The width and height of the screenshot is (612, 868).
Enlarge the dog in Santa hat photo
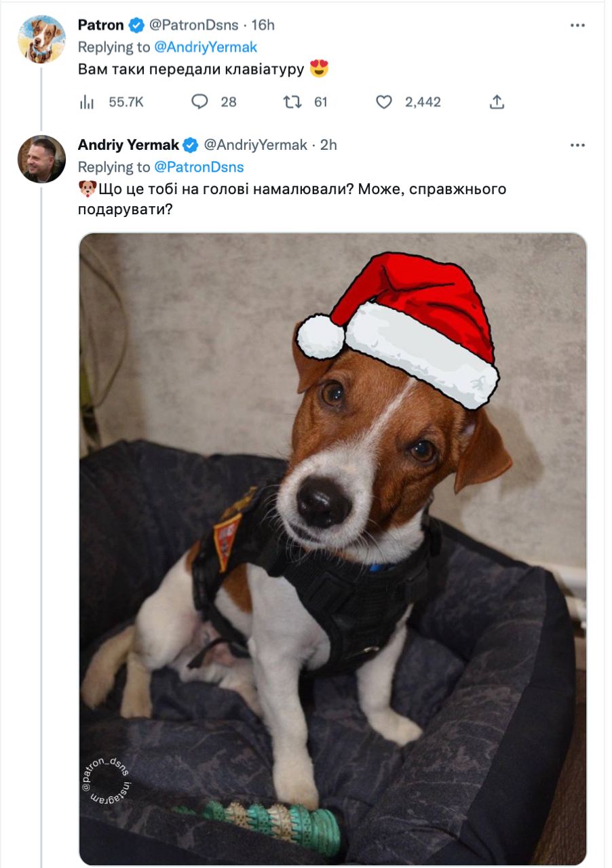coord(332,549)
